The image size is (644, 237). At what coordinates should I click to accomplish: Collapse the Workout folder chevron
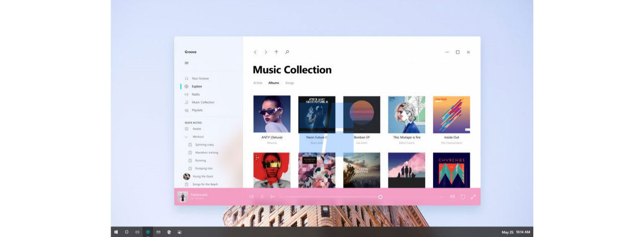coord(187,136)
